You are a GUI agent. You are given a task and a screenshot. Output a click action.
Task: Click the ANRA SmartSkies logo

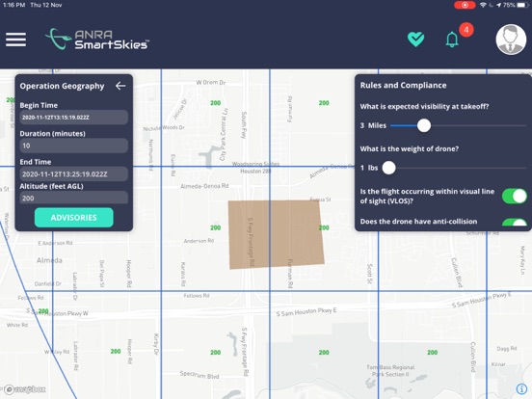[x=97, y=39]
